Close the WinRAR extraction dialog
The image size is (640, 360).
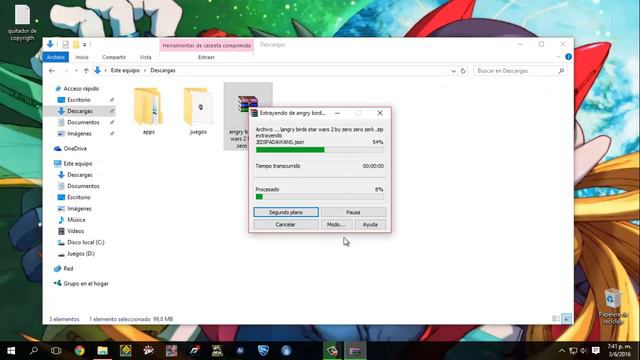pos(380,113)
